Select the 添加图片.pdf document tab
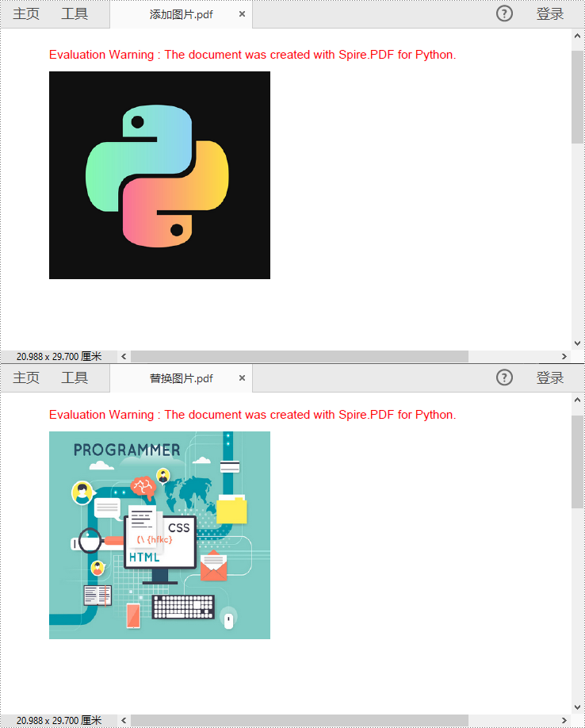Screen dimensions: 585x728 click(x=181, y=14)
